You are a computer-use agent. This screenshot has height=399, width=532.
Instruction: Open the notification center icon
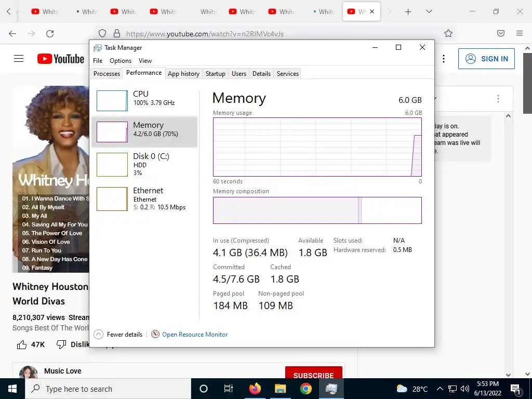tap(516, 389)
